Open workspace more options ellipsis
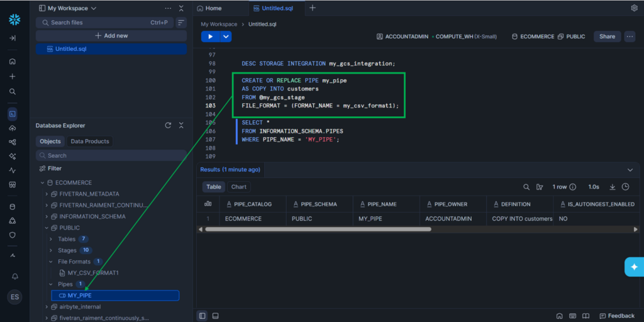This screenshot has height=322, width=644. pyautogui.click(x=168, y=8)
